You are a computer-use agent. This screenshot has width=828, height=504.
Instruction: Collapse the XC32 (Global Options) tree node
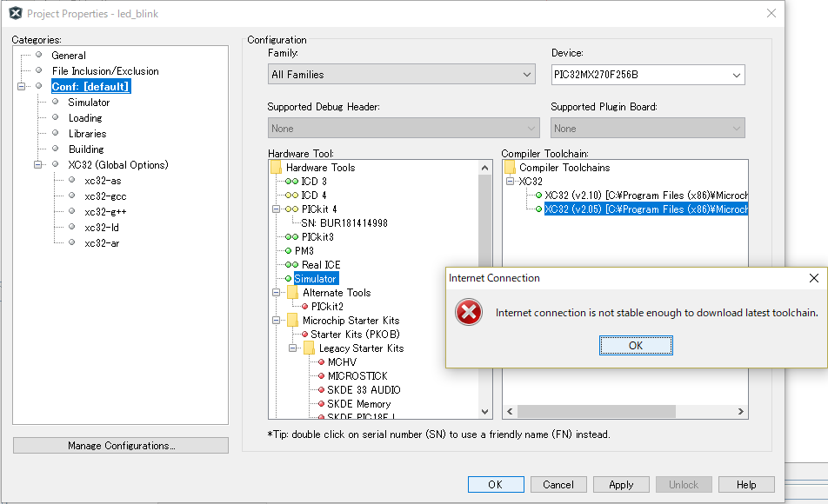[x=38, y=165]
